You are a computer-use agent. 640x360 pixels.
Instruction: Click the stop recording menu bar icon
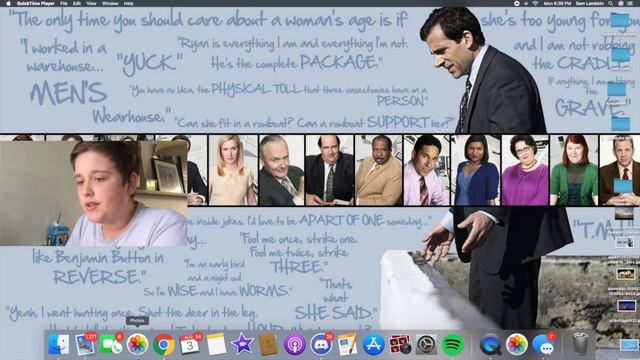click(516, 3)
